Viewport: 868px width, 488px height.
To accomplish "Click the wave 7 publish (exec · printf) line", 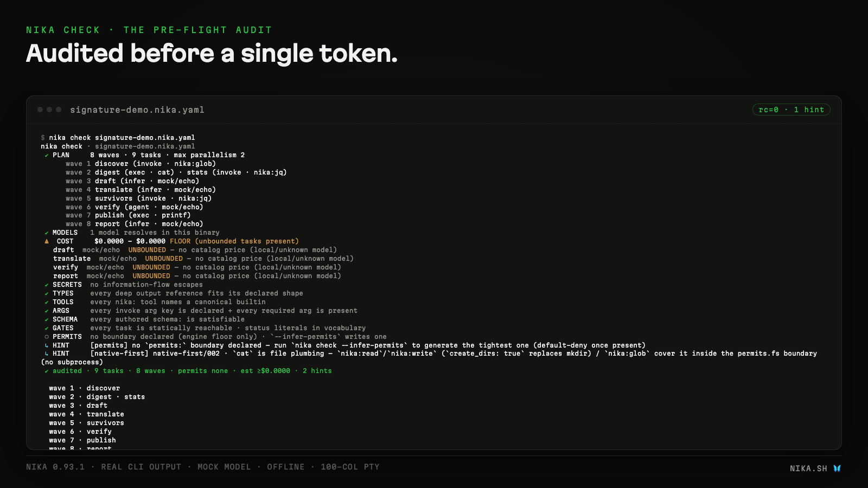I will (128, 215).
